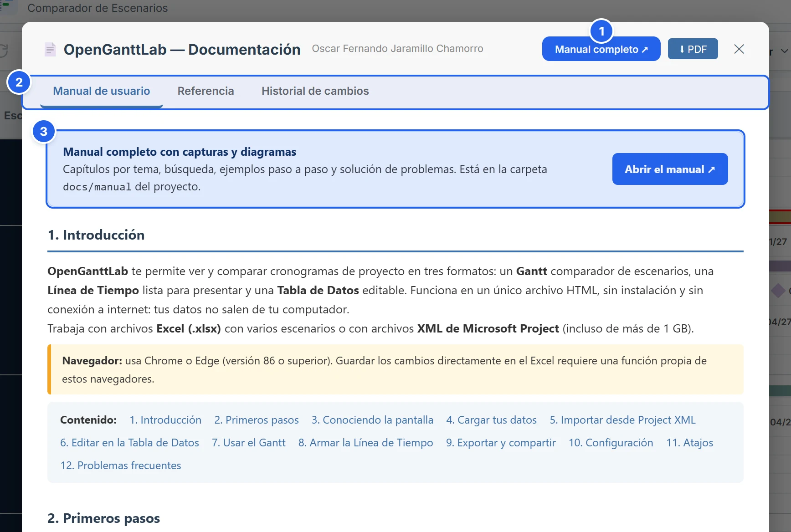Click the 1. Introducción section heading
Screen dimensions: 791x532
click(x=96, y=235)
